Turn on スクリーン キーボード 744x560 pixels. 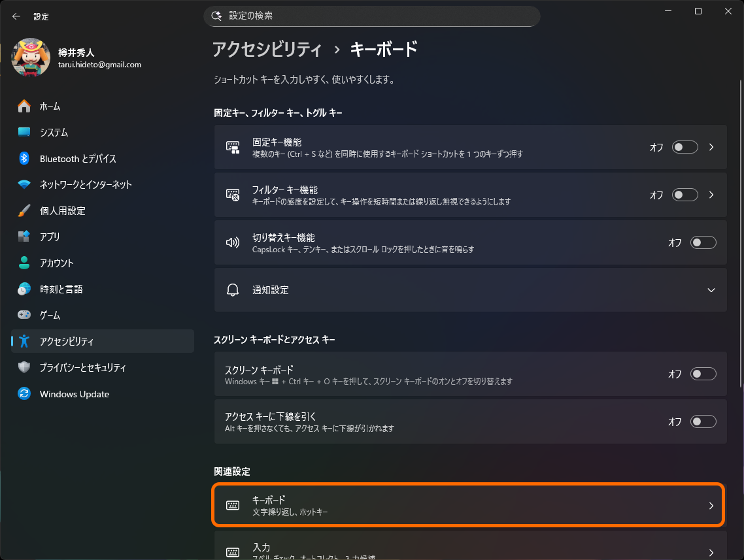[x=703, y=374]
